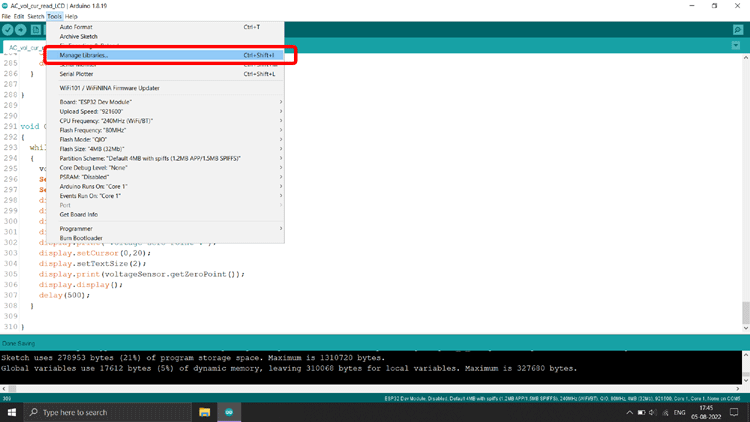Click line display.setTextSize(2) in editor
This screenshot has height=422, width=750.
92,264
